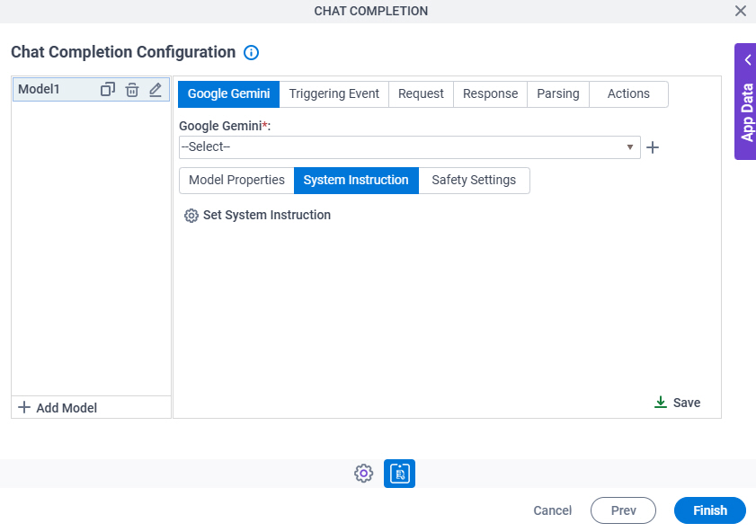Show the Model Properties sub-tab
Image resolution: width=756 pixels, height=532 pixels.
click(x=236, y=181)
